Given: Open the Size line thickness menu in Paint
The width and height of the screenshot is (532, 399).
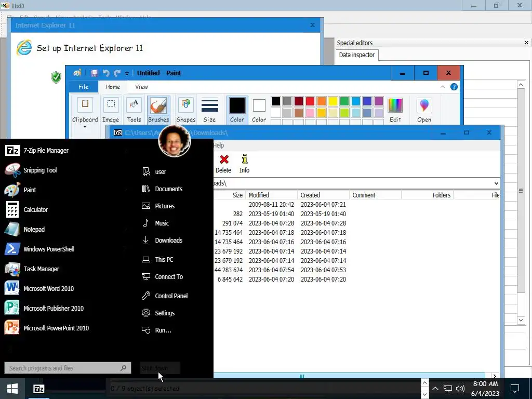Looking at the screenshot, I should tap(210, 110).
